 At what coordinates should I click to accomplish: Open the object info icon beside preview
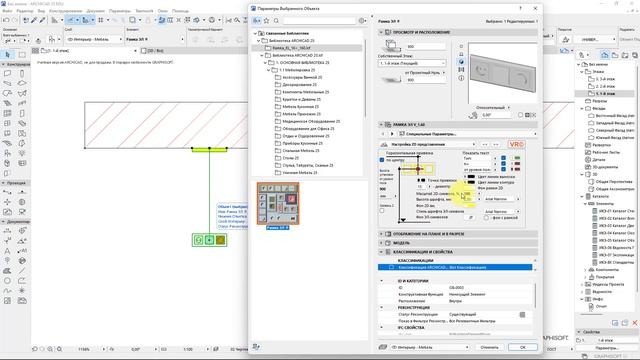pyautogui.click(x=461, y=78)
